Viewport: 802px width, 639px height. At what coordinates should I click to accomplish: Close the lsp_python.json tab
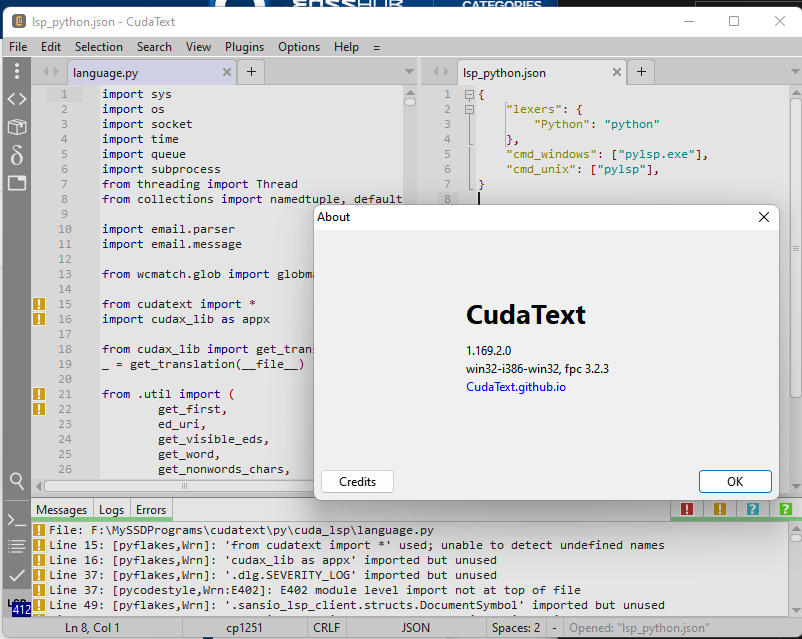tap(617, 73)
